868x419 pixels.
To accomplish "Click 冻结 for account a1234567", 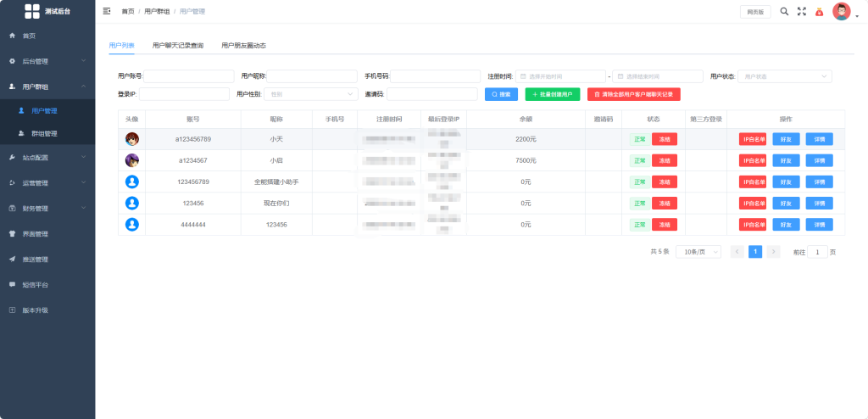I will [x=665, y=160].
